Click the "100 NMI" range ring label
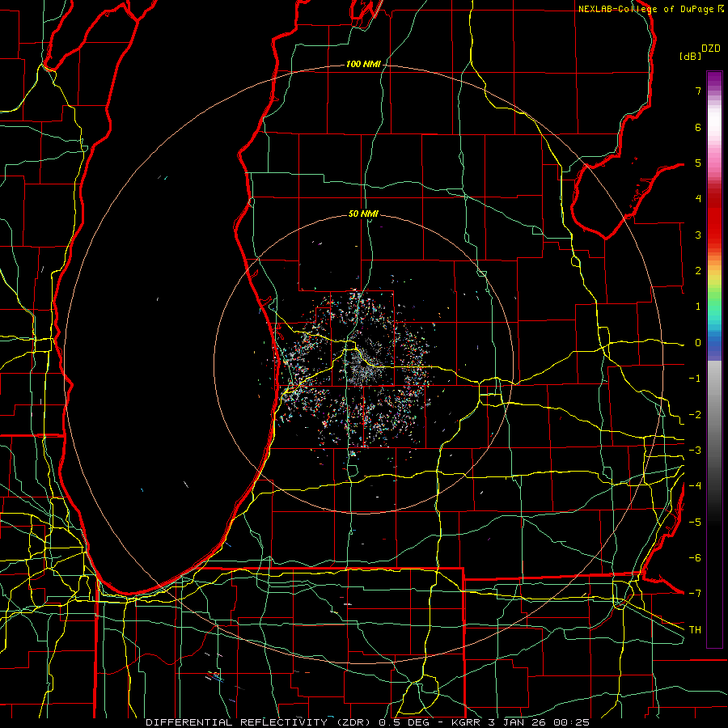Viewport: 728px width, 728px height. pos(363,64)
